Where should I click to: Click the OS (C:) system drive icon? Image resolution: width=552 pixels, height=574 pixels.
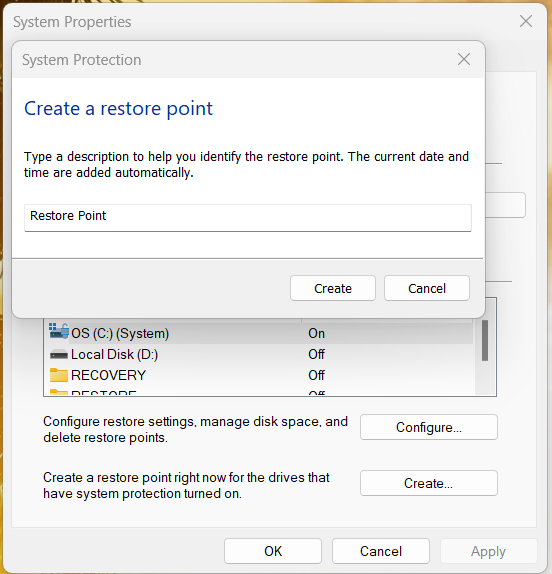coord(59,331)
